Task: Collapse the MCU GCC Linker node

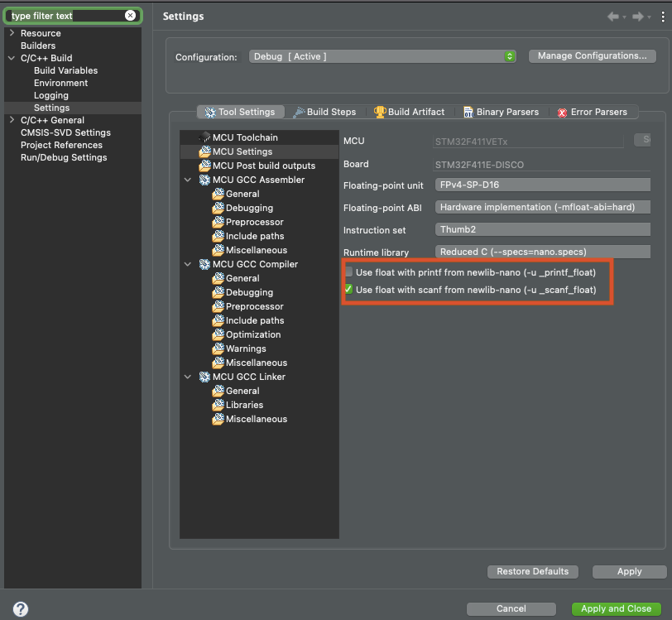Action: coord(188,377)
